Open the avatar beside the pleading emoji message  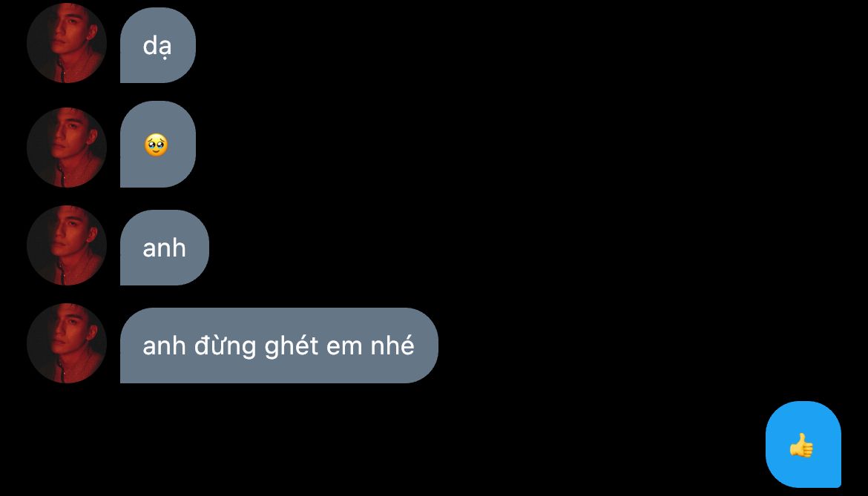[67, 147]
